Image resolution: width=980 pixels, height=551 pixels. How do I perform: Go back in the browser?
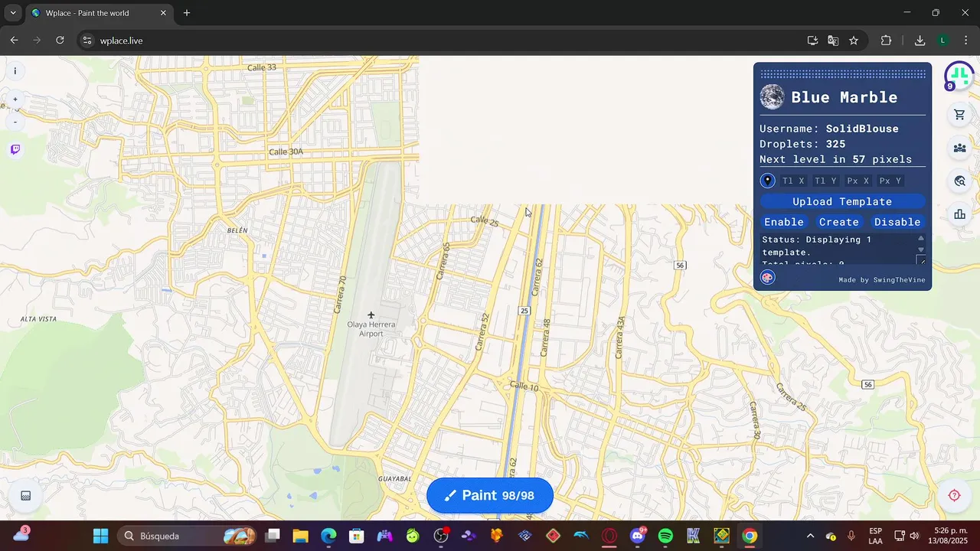14,41
